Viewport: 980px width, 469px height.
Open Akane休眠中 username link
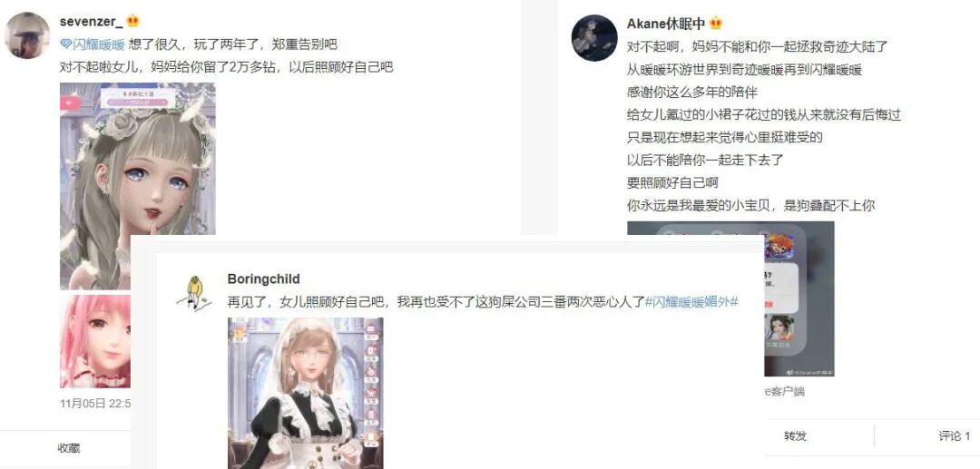click(x=666, y=24)
